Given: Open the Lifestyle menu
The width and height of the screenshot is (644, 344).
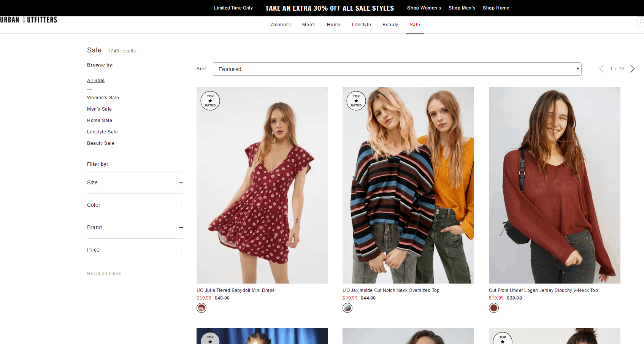Looking at the screenshot, I should pyautogui.click(x=361, y=25).
